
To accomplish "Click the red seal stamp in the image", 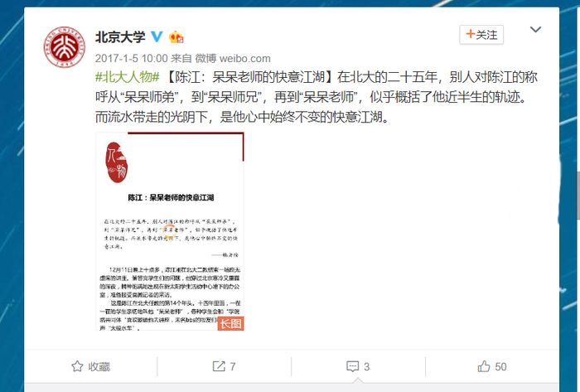I will point(117,162).
